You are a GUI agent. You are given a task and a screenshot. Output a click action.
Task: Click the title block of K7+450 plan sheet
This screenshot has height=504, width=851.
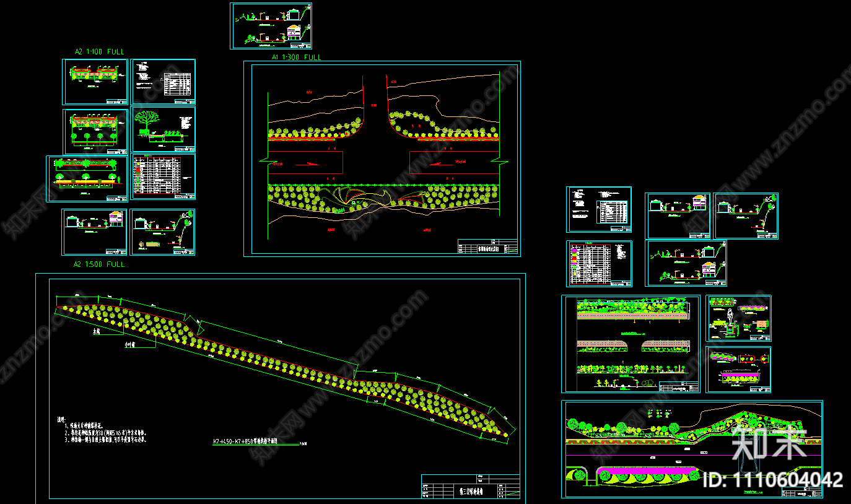(471, 486)
